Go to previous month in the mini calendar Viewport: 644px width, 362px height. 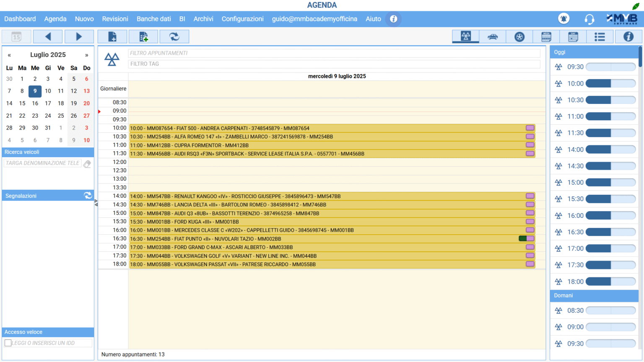click(x=9, y=55)
